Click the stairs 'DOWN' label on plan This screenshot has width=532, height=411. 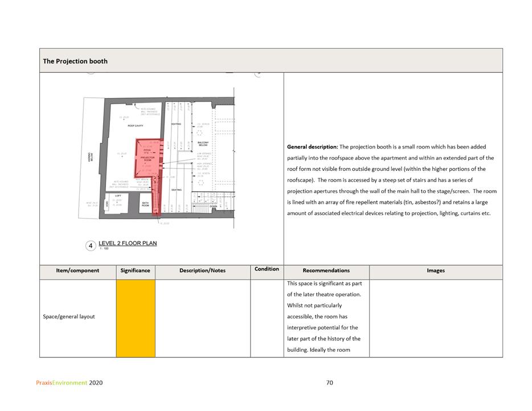coord(214,207)
